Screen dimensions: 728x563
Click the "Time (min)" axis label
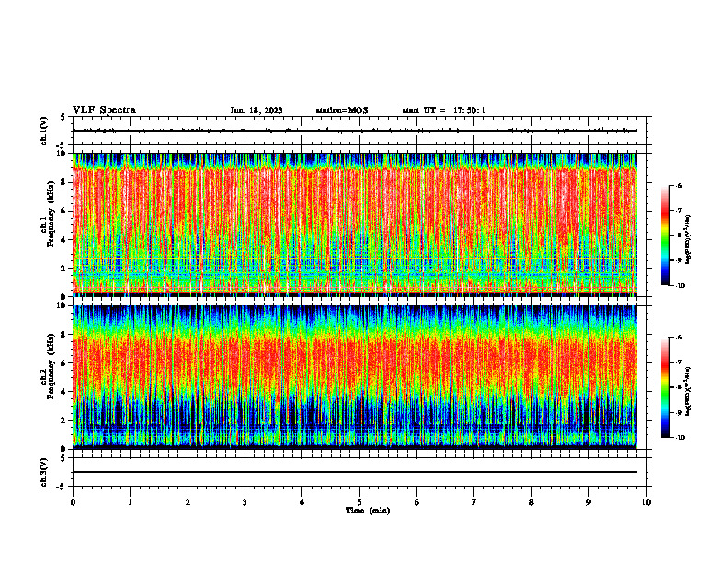click(x=368, y=511)
